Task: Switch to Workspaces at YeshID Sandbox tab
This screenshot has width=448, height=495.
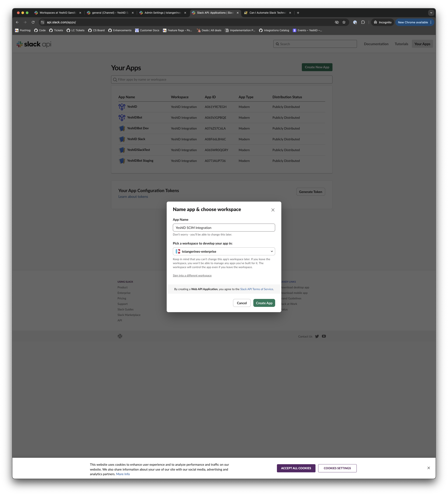Action: (x=58, y=13)
